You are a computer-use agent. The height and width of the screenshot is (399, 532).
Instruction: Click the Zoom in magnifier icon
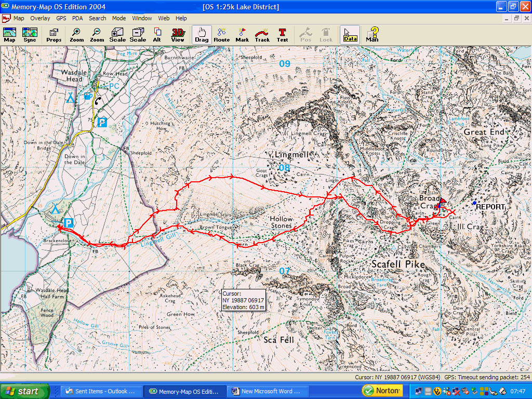pos(77,35)
